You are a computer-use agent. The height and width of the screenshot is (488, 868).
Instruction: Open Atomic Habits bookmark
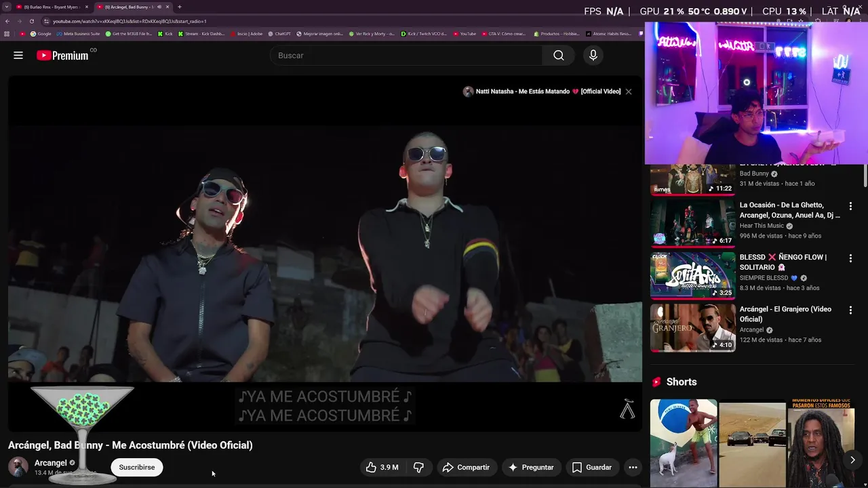(608, 34)
